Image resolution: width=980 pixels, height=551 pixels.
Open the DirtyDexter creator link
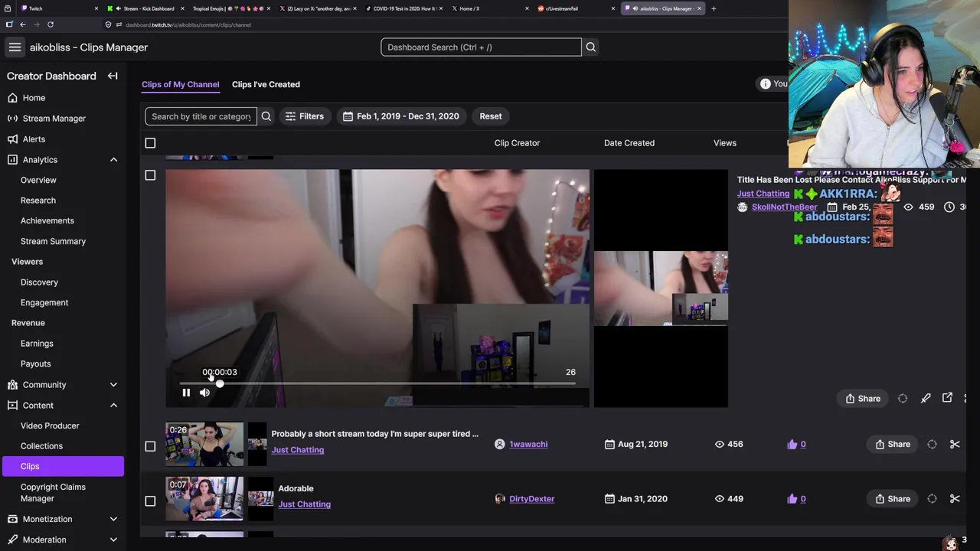(531, 499)
